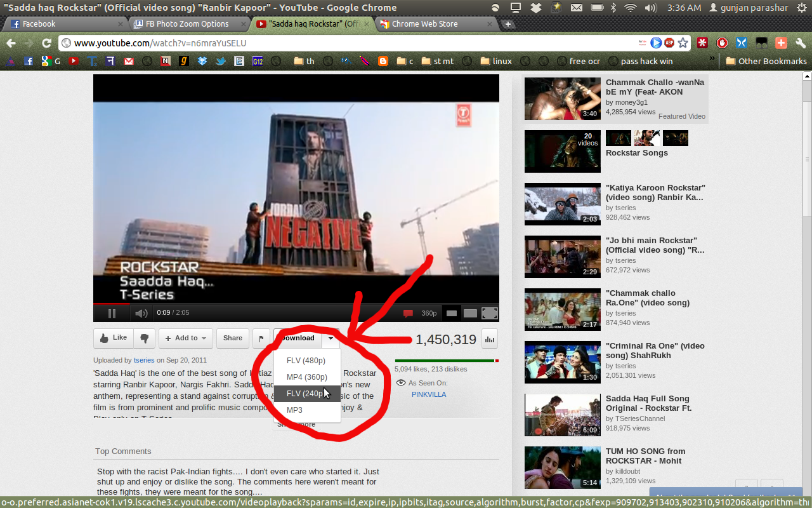Bookmark this page with the star icon

pyautogui.click(x=683, y=43)
